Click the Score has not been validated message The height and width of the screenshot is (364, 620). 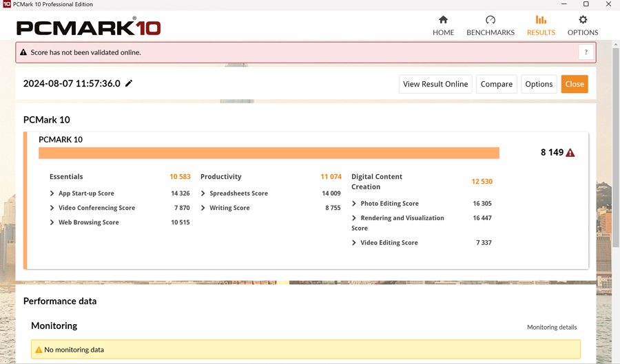coord(86,52)
